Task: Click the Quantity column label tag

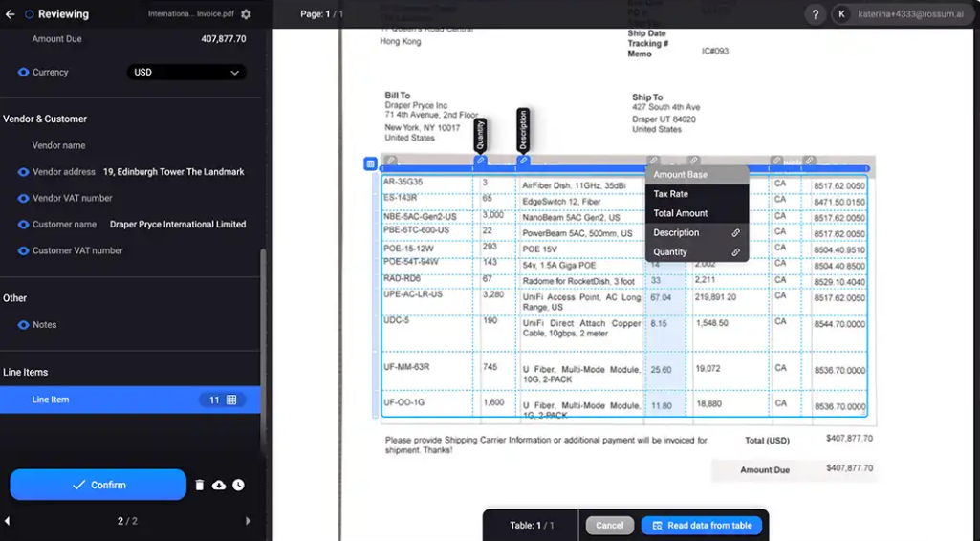Action: 480,135
